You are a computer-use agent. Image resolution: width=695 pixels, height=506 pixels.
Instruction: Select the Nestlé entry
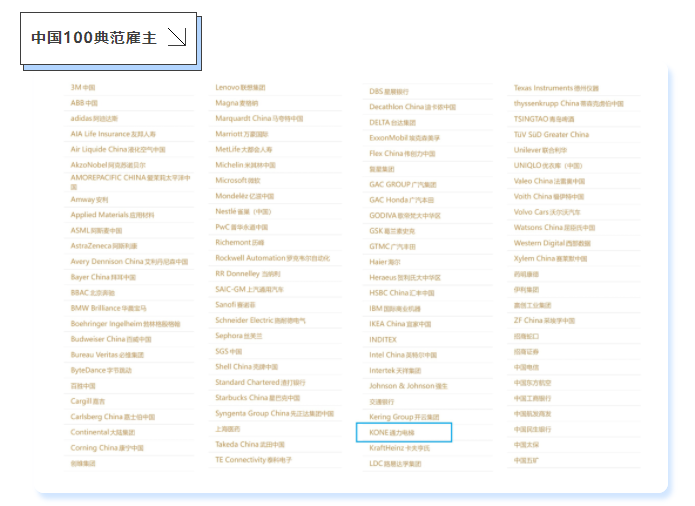coord(243,211)
